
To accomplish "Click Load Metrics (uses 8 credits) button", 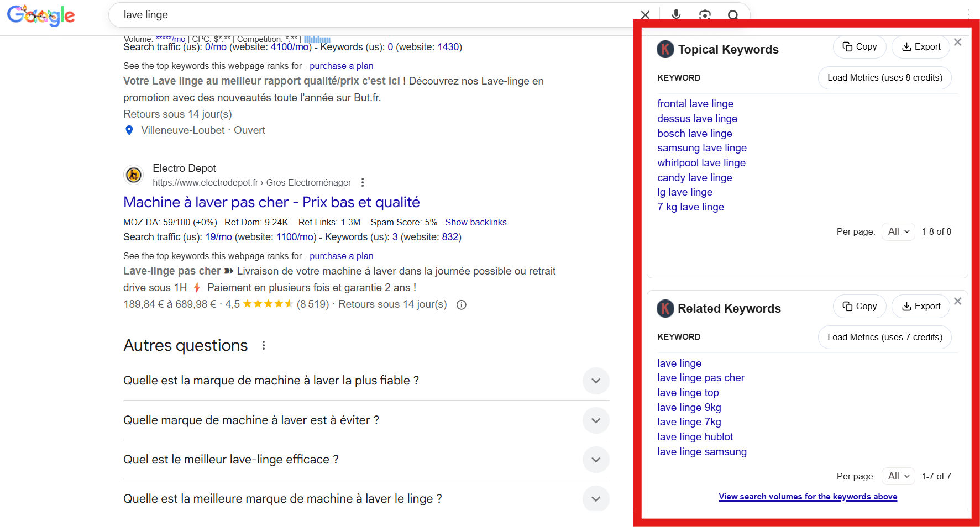I will coord(884,78).
